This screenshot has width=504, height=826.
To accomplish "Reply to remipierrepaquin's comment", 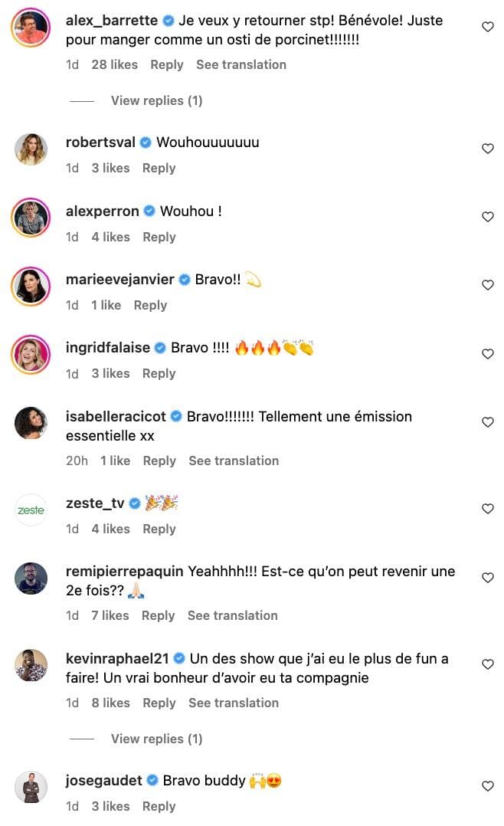I will (158, 615).
